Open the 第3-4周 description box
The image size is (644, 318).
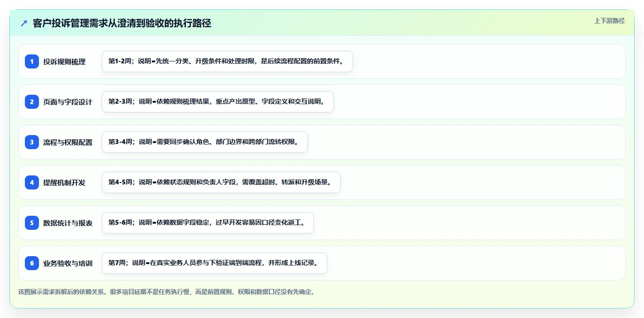pos(205,142)
